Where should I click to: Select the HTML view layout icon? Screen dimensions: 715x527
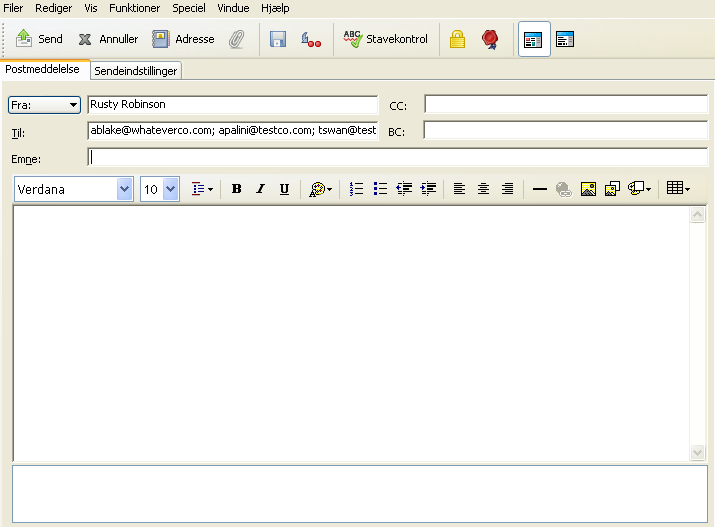click(534, 40)
